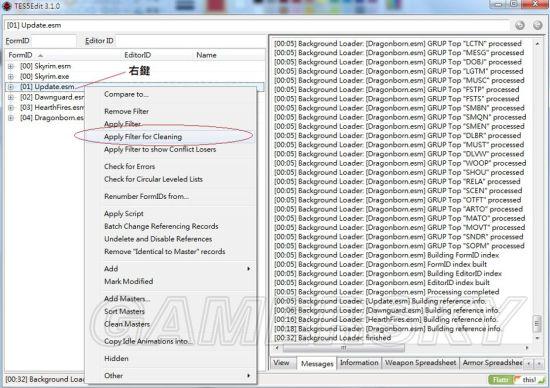Image resolution: width=550 pixels, height=388 pixels.
Task: Switch to the Information tab
Action: pos(359,363)
